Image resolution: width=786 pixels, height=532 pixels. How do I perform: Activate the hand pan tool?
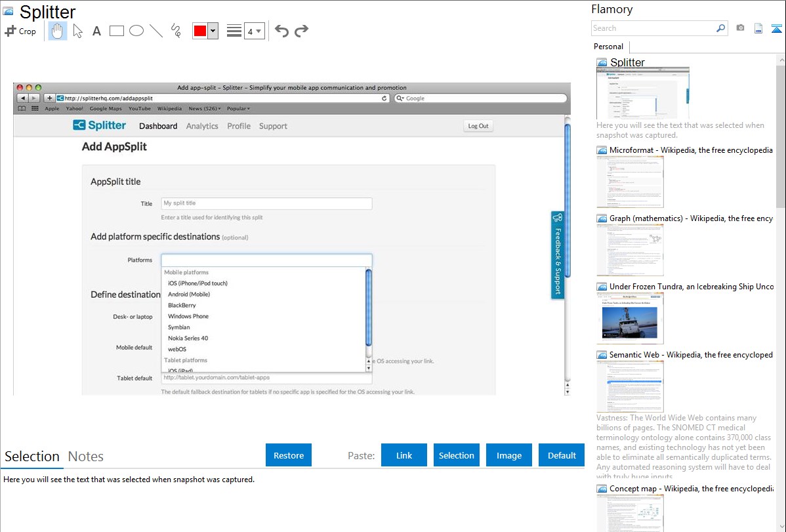pos(57,31)
